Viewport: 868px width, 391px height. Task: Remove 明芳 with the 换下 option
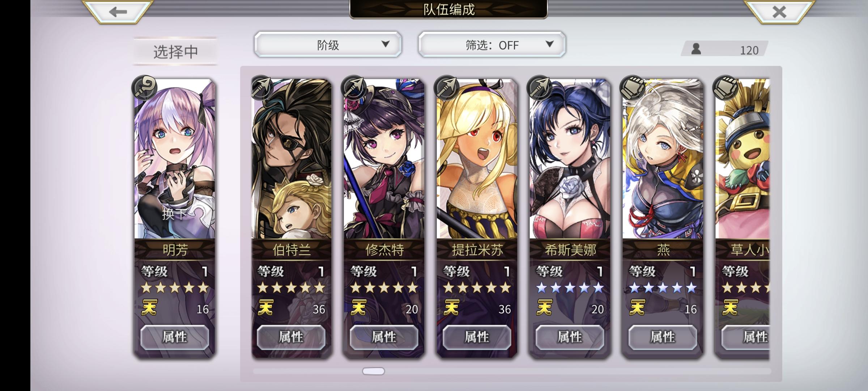(174, 214)
